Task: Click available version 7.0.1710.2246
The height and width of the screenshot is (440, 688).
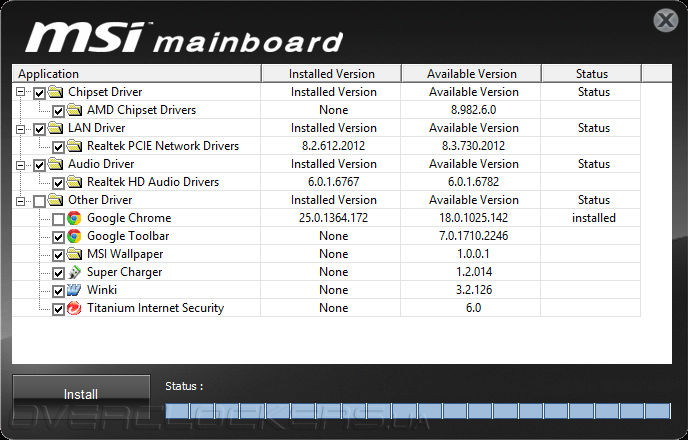Action: pyautogui.click(x=473, y=236)
